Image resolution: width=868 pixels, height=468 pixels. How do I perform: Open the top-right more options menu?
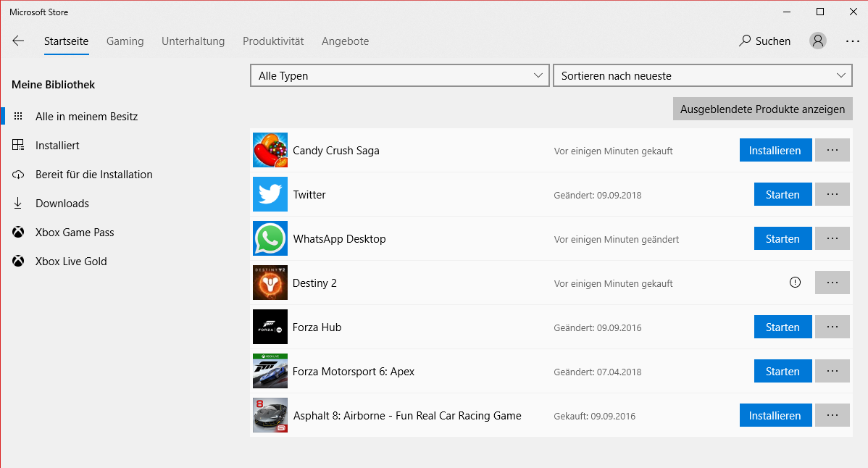coord(853,41)
